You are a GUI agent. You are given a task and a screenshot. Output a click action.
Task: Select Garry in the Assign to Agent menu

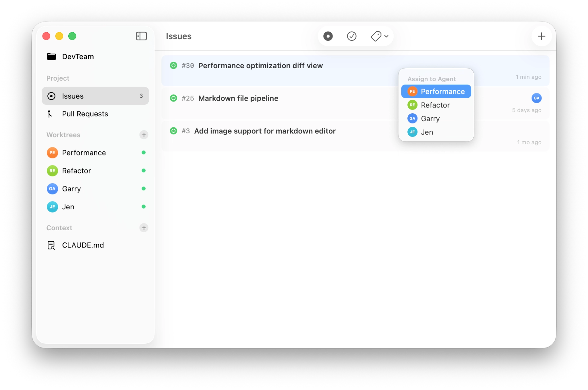click(x=430, y=118)
